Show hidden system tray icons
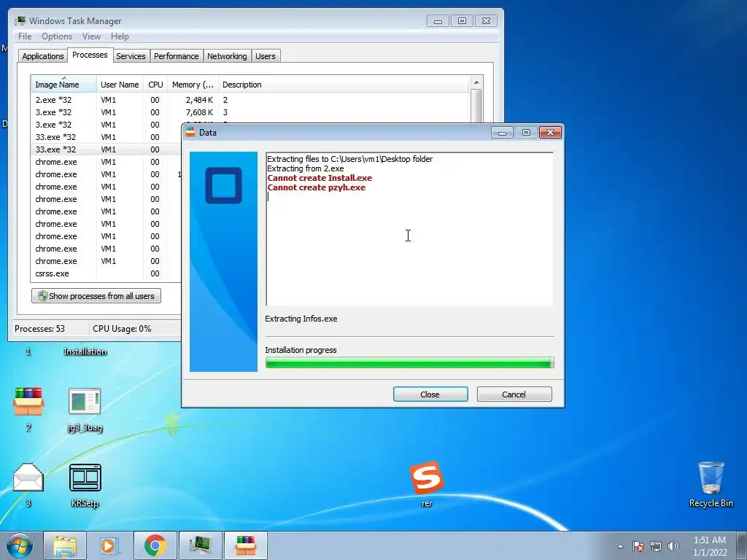This screenshot has height=560, width=747. click(x=620, y=546)
